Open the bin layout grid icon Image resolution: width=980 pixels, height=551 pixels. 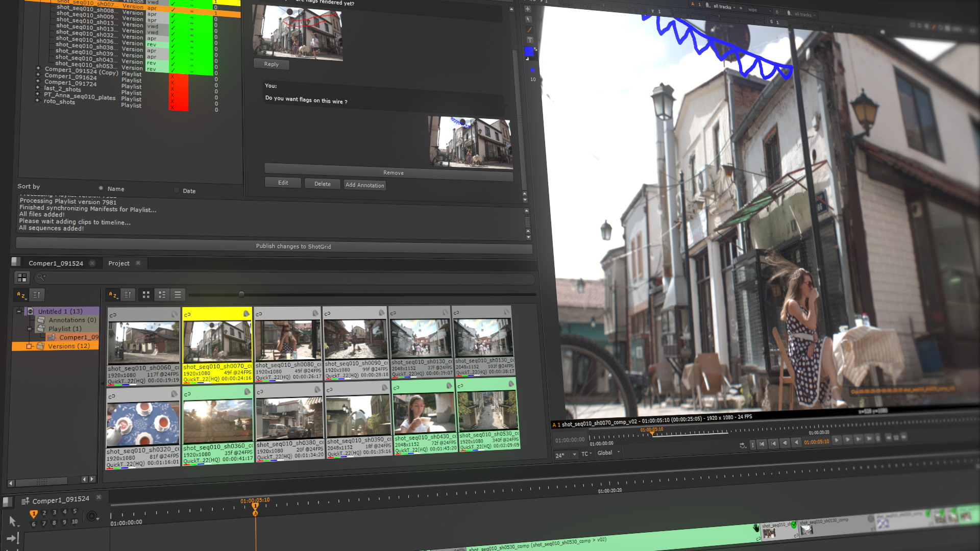[22, 278]
